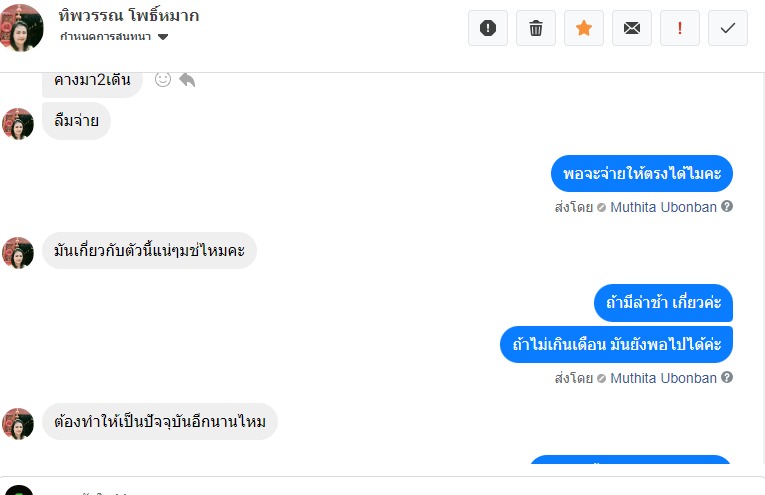Click the avatar beside the ลืมจ่าย message
This screenshot has height=495, width=765.
[18, 124]
